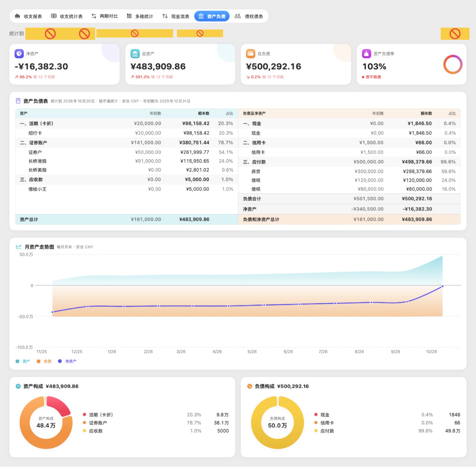Viewport: 476px width, 467px height.
Task: Collapse the 三、应付款 liabilities group
Action: click(349, 162)
